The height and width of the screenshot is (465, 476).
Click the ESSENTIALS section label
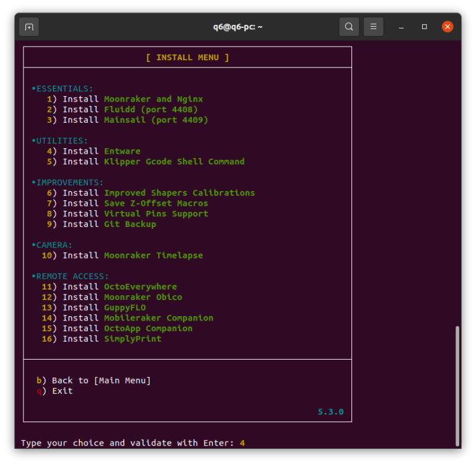click(62, 89)
